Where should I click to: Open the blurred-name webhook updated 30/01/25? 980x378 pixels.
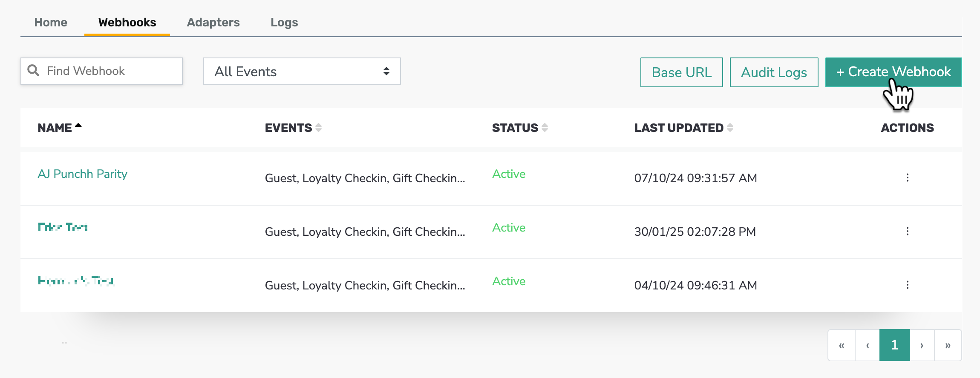[63, 227]
